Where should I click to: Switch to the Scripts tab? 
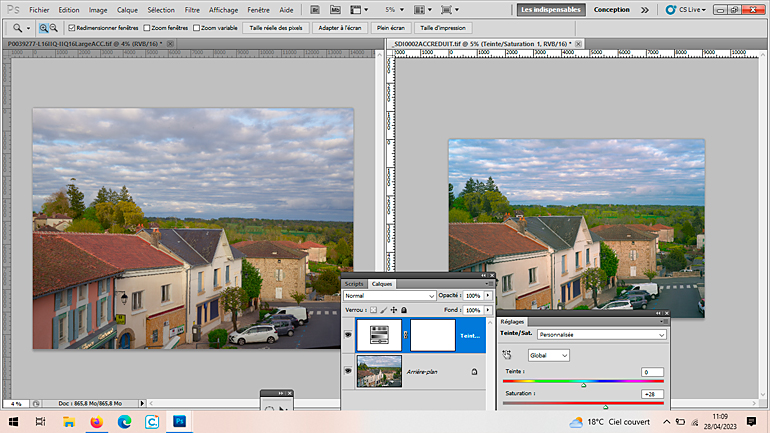(x=354, y=284)
